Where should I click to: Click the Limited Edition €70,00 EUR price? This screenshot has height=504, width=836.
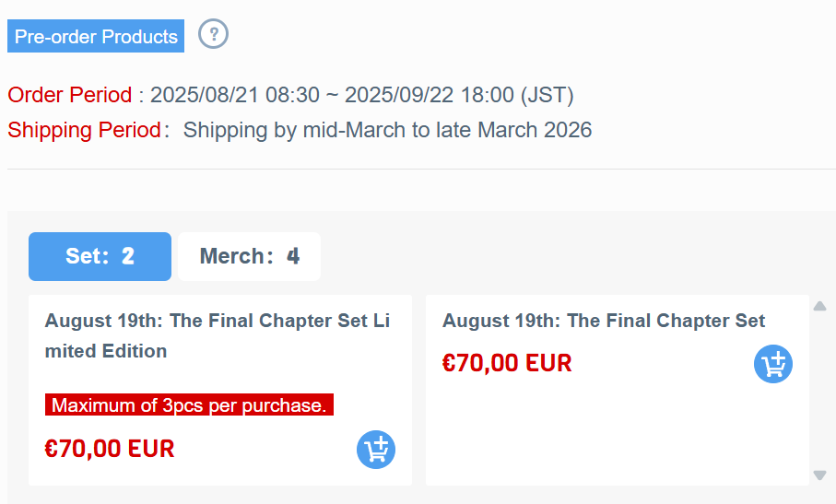pos(110,449)
